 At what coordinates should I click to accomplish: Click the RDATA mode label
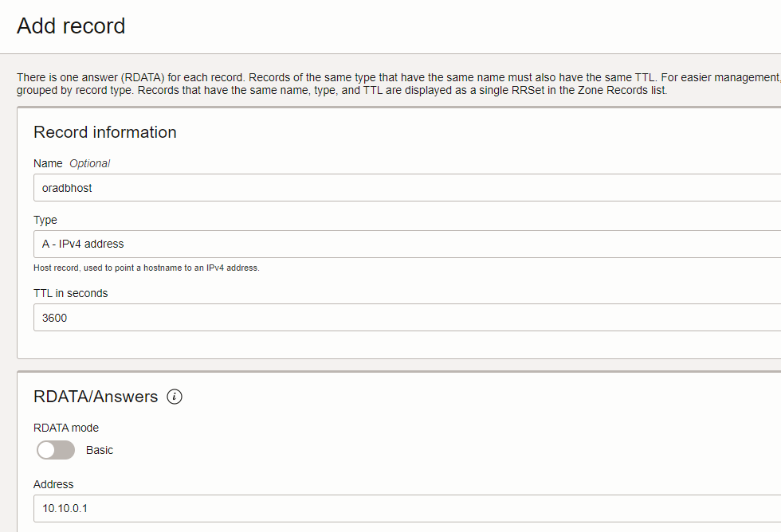tap(66, 428)
